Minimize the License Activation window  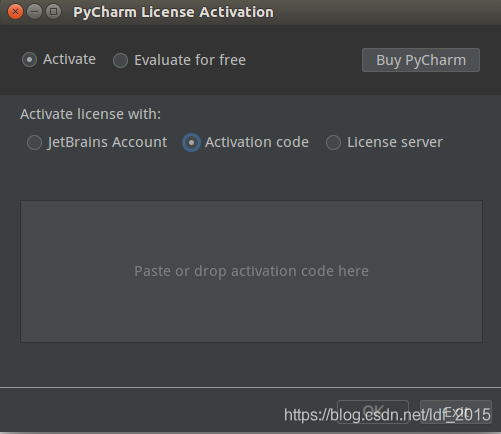pyautogui.click(x=34, y=12)
